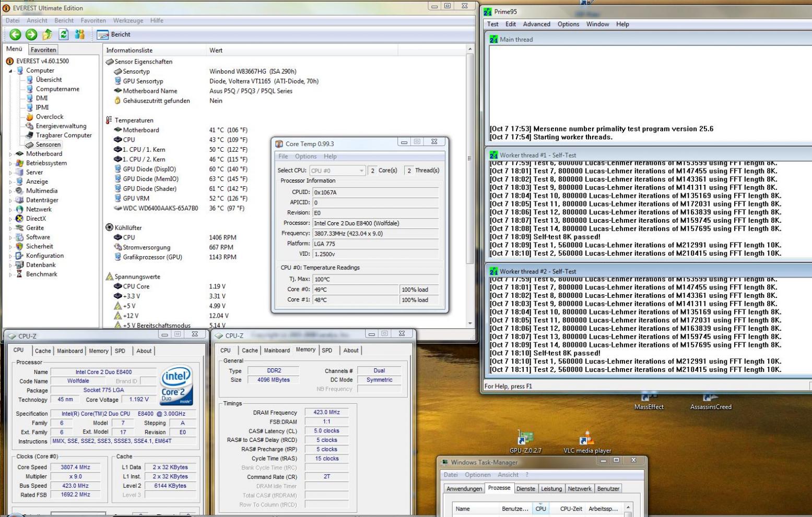Switch to the Mainboard tab in left CPU-Z

[x=70, y=351]
